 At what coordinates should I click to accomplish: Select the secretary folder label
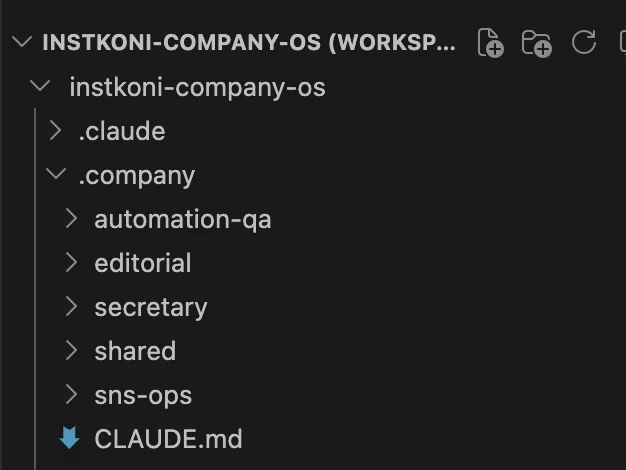[x=151, y=308]
